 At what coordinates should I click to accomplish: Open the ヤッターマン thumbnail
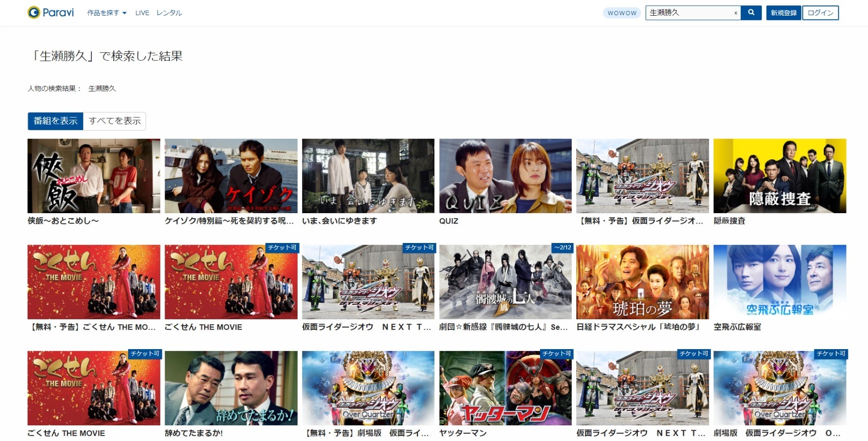point(505,388)
